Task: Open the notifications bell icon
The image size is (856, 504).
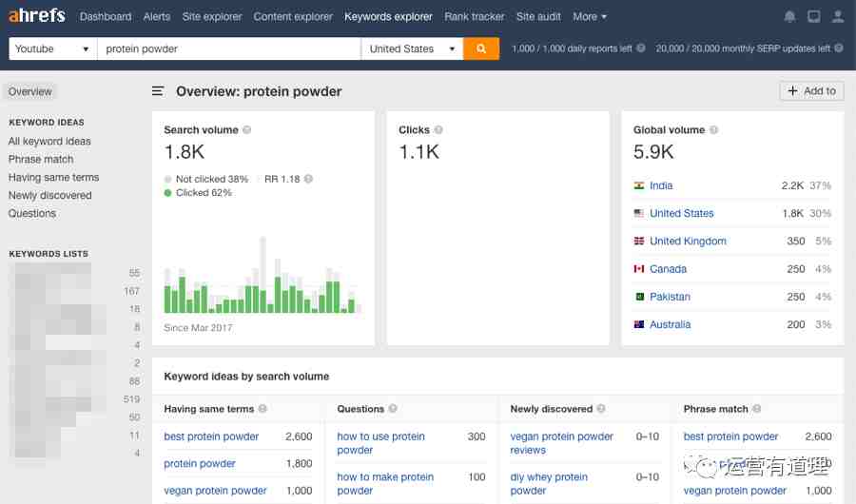Action: (x=789, y=17)
